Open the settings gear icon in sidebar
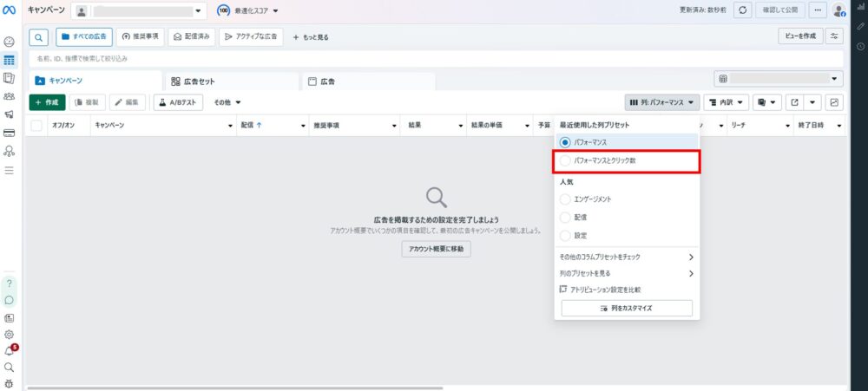This screenshot has width=868, height=391. 10,334
